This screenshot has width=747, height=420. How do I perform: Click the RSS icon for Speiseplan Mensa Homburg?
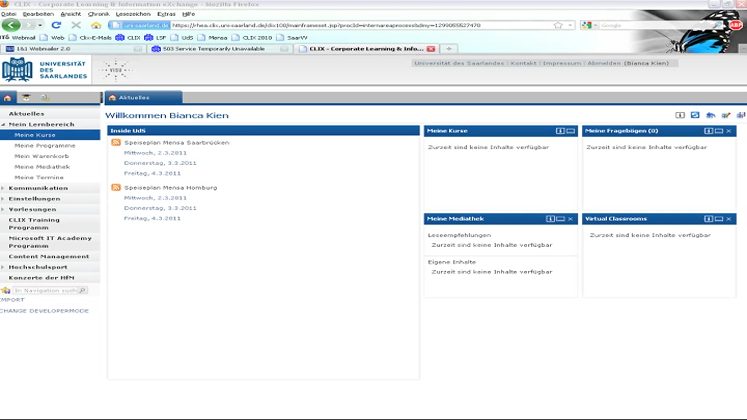pyautogui.click(x=116, y=187)
